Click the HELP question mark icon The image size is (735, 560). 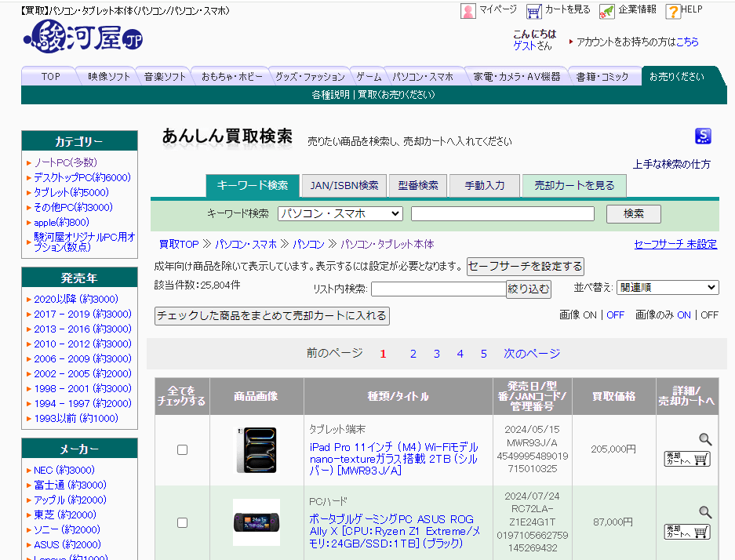pyautogui.click(x=672, y=11)
